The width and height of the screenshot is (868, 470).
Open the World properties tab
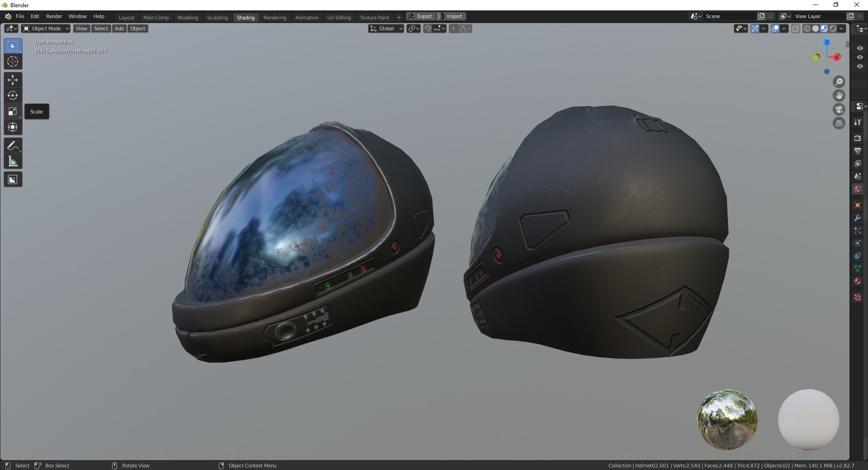pyautogui.click(x=858, y=189)
